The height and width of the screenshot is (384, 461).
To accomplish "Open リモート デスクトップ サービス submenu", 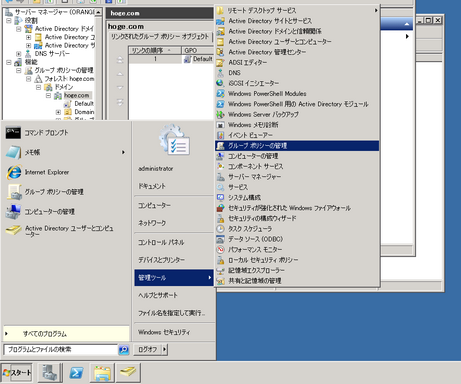I will point(297,10).
